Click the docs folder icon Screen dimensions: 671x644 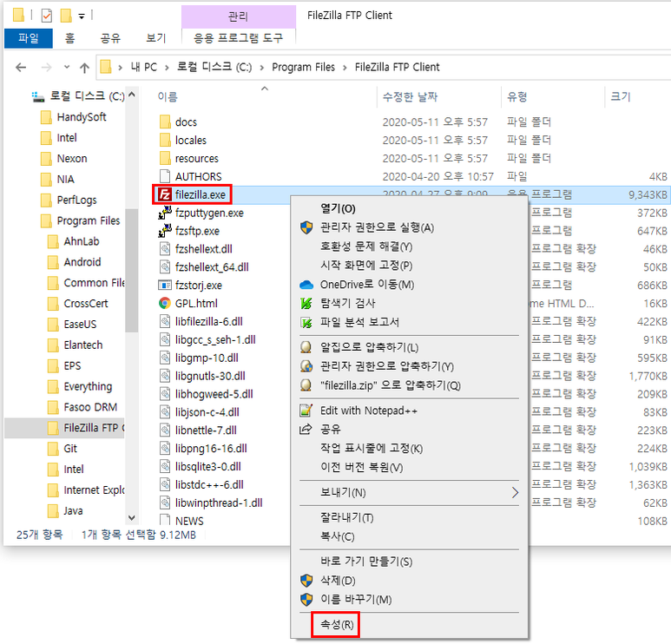click(x=165, y=122)
